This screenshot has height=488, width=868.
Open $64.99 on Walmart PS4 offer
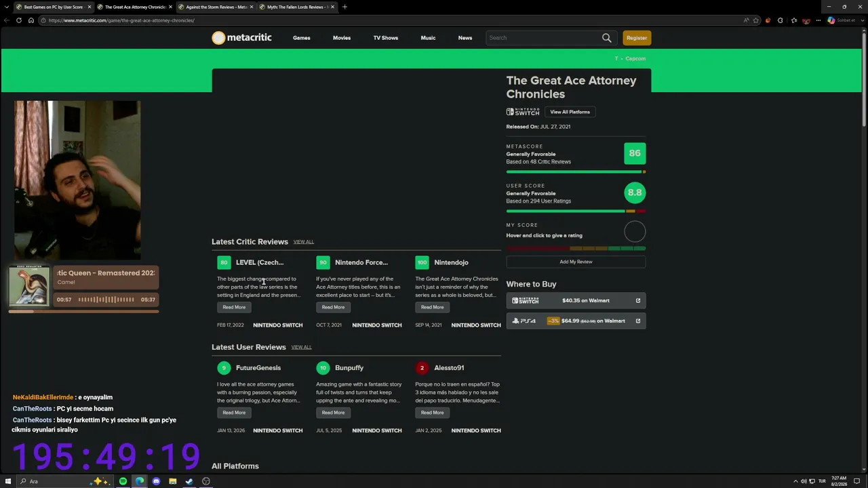pyautogui.click(x=576, y=321)
